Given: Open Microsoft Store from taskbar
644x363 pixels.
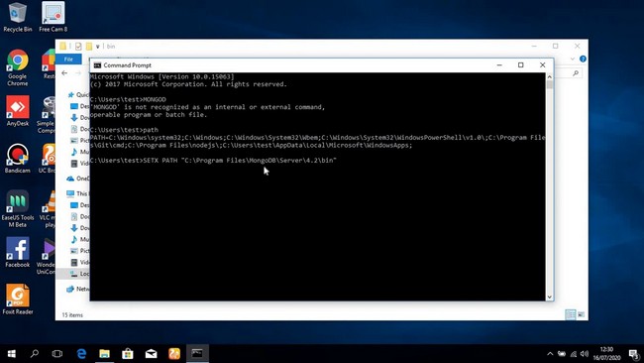Looking at the screenshot, I should pos(128,353).
